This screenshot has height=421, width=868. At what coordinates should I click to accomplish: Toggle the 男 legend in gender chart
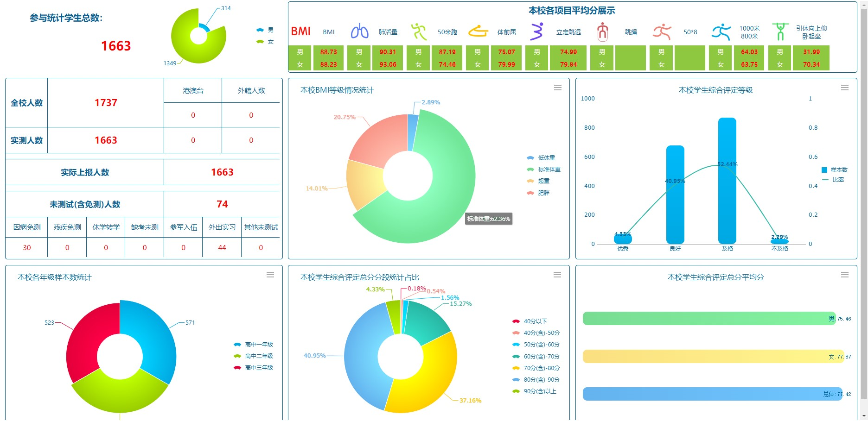[265, 30]
